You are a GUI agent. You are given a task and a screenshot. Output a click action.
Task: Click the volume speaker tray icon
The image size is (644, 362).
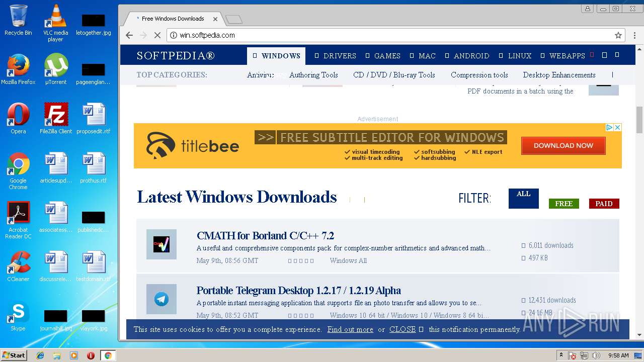pyautogui.click(x=596, y=355)
